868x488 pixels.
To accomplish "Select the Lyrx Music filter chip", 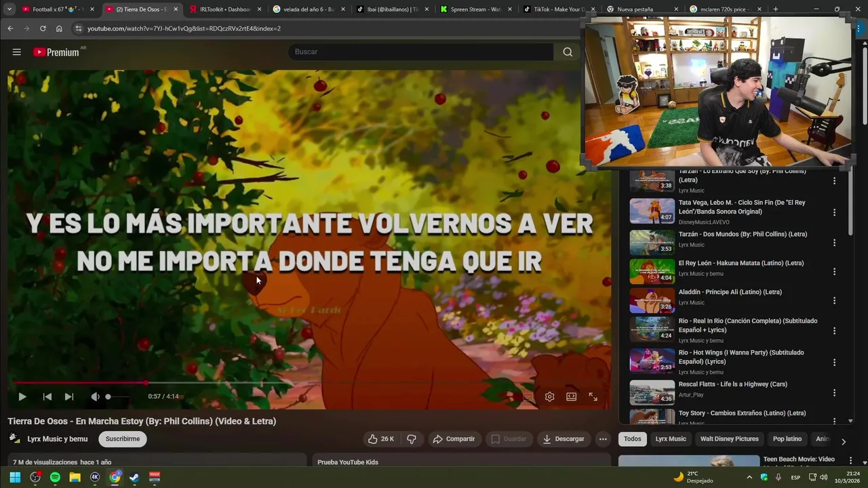I will tap(671, 439).
